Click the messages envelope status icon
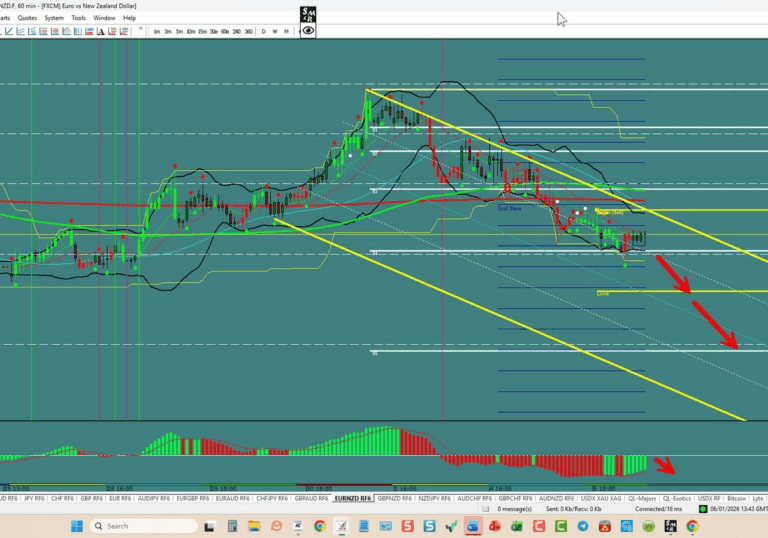Viewport: 768px width, 538px height. (485, 509)
